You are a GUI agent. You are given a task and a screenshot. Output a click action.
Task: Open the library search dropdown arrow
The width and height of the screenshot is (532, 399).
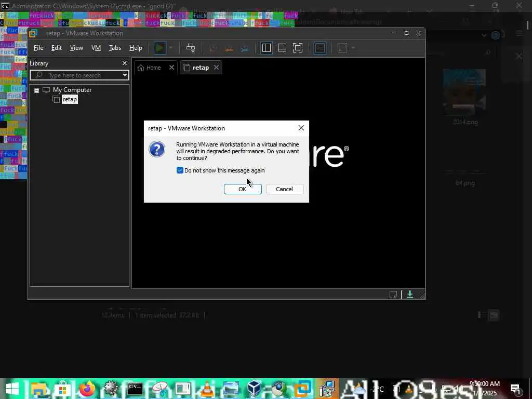[x=125, y=75]
